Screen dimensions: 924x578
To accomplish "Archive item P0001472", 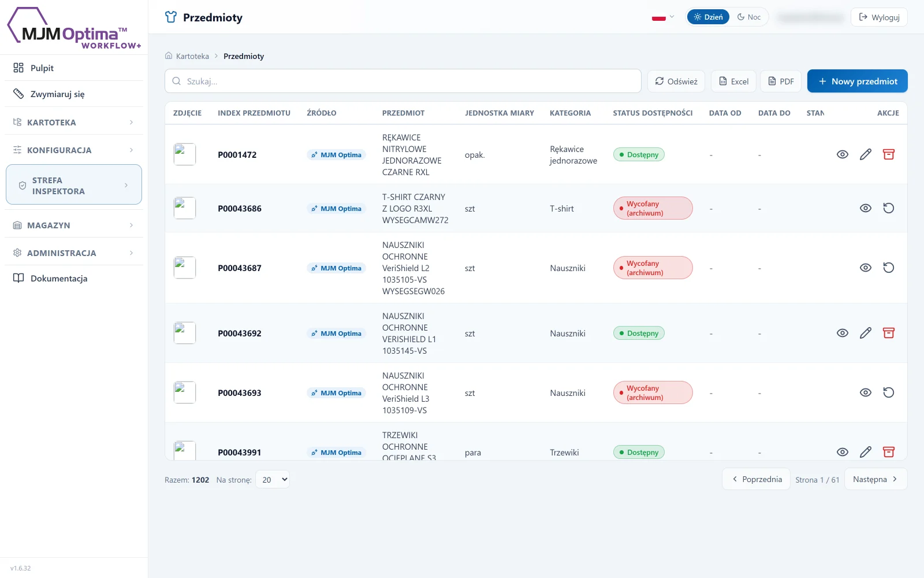I will tap(889, 154).
